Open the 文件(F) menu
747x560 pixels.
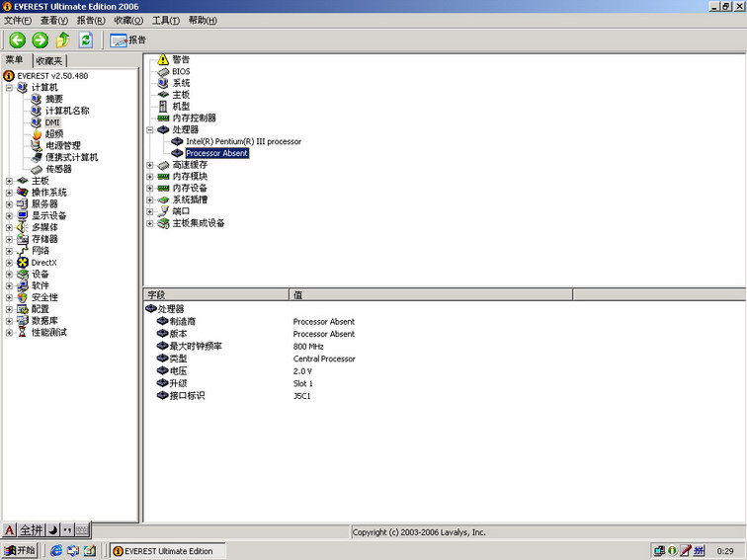pyautogui.click(x=18, y=20)
